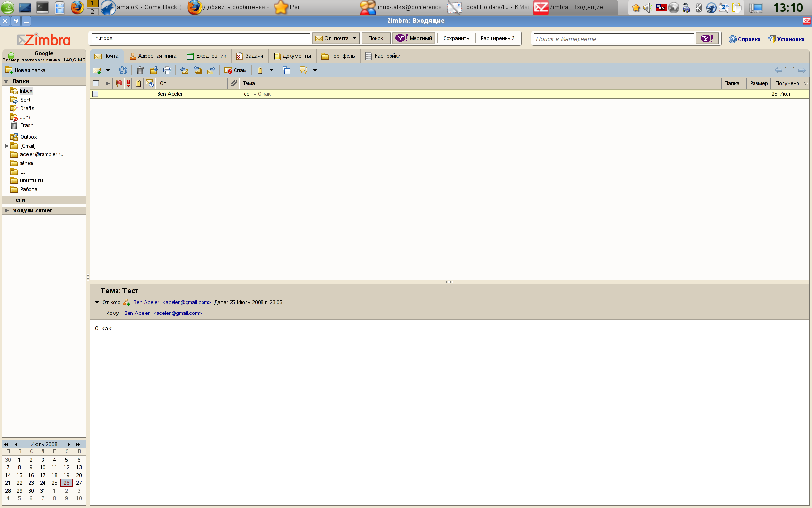The width and height of the screenshot is (812, 508).
Task: Click the Yahoo Местный search button
Action: (414, 38)
